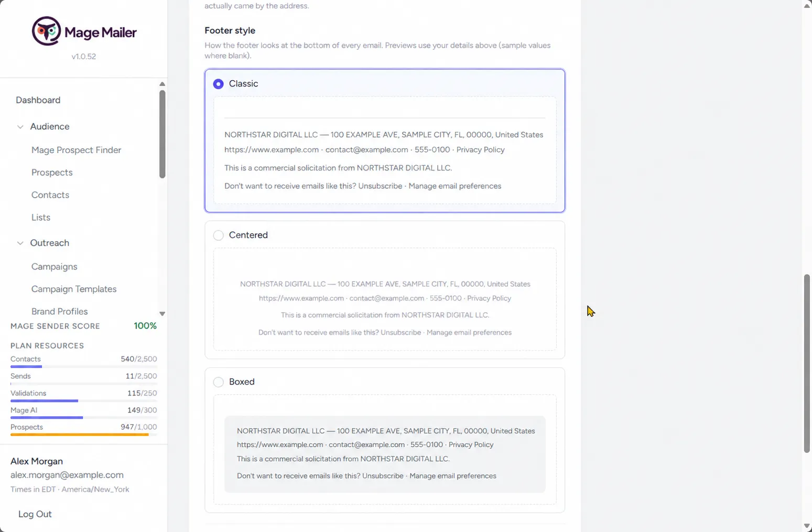812x532 pixels.
Task: Collapse the Audience section chevron
Action: pos(20,127)
